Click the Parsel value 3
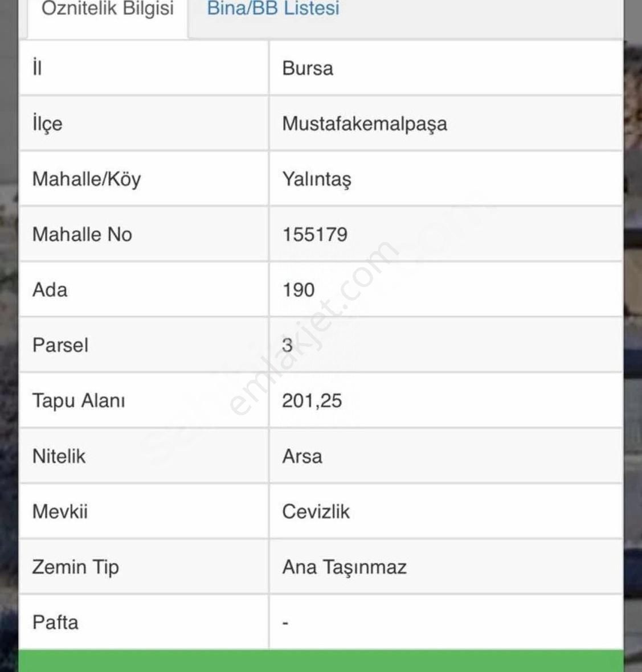The width and height of the screenshot is (642, 672). (x=287, y=346)
